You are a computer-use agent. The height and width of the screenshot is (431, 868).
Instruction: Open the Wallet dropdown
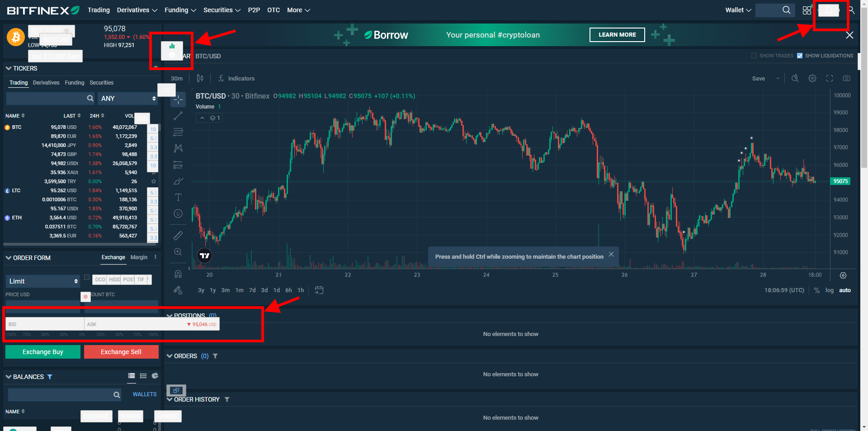[x=738, y=10]
